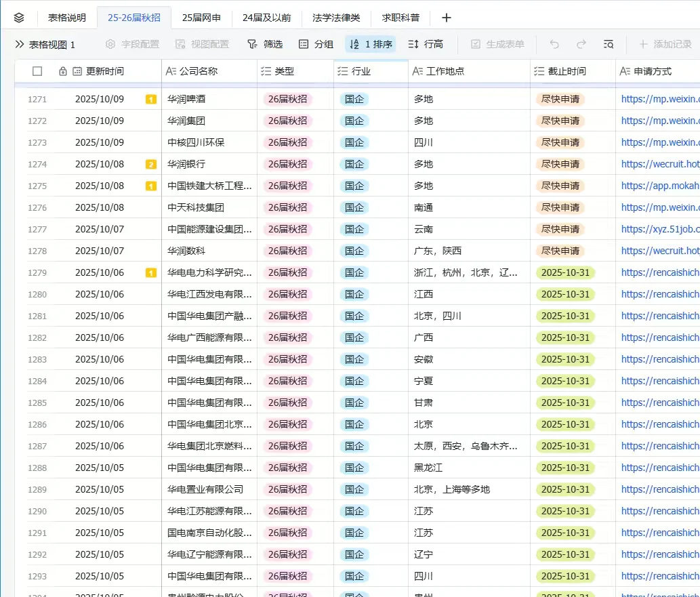Select company cell 华润数科
This screenshot has height=597, width=700.
coord(209,251)
